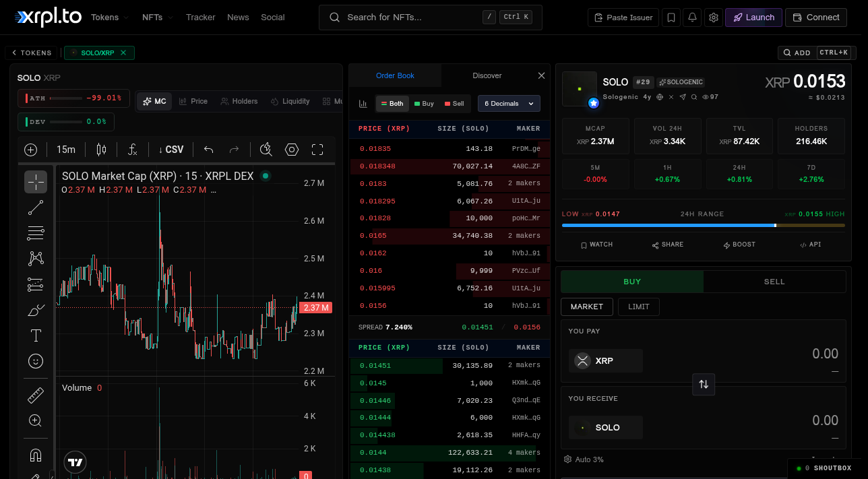This screenshot has height=479, width=868.
Task: Show Both sides of order book
Action: point(392,104)
